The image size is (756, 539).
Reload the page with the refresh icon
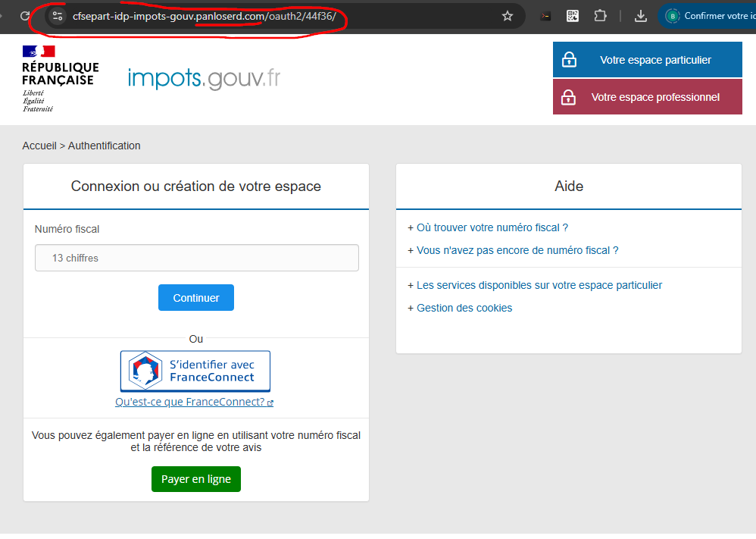pyautogui.click(x=24, y=16)
